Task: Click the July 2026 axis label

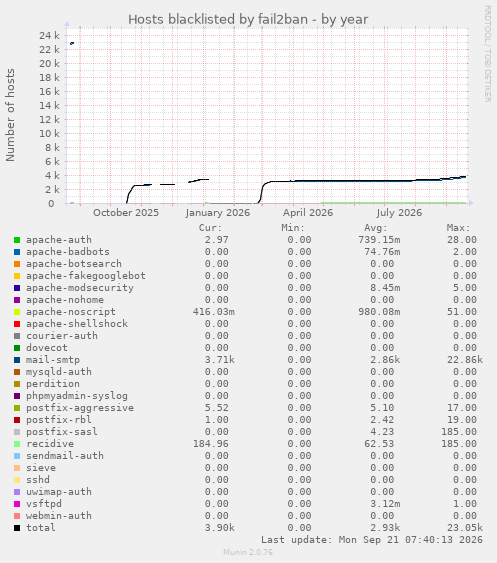Action: click(x=399, y=213)
